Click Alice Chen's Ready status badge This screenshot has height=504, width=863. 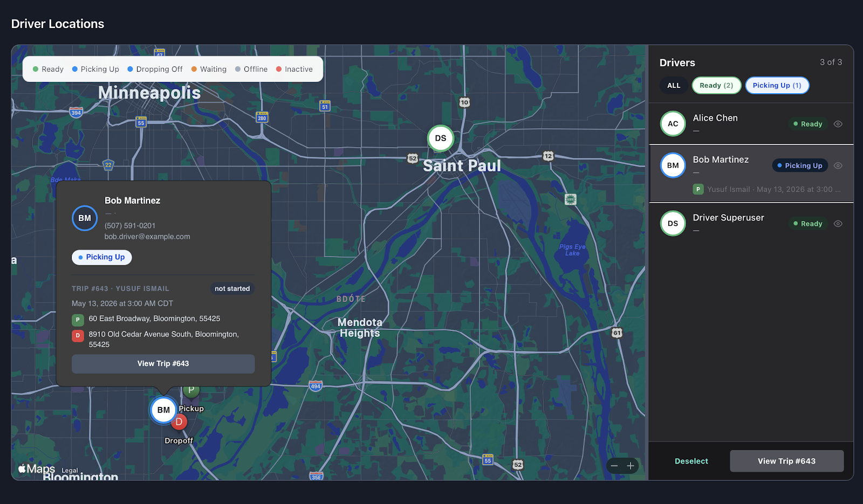(x=807, y=124)
